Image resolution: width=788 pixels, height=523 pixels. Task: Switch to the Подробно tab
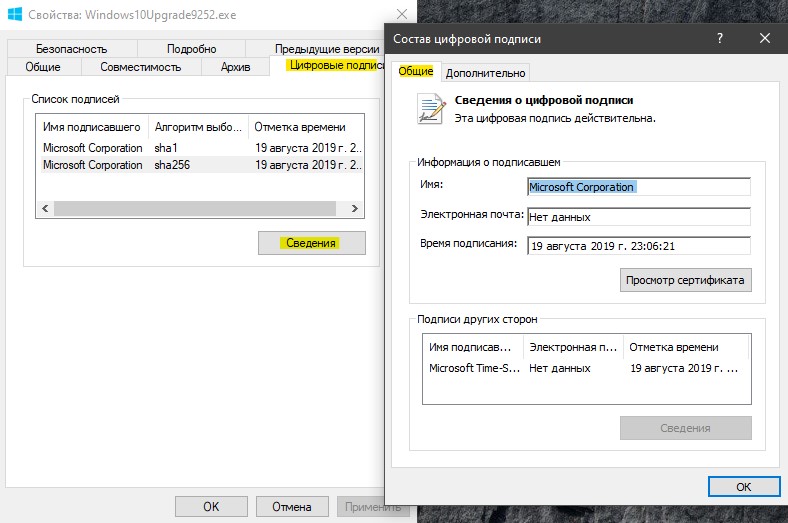[x=191, y=49]
